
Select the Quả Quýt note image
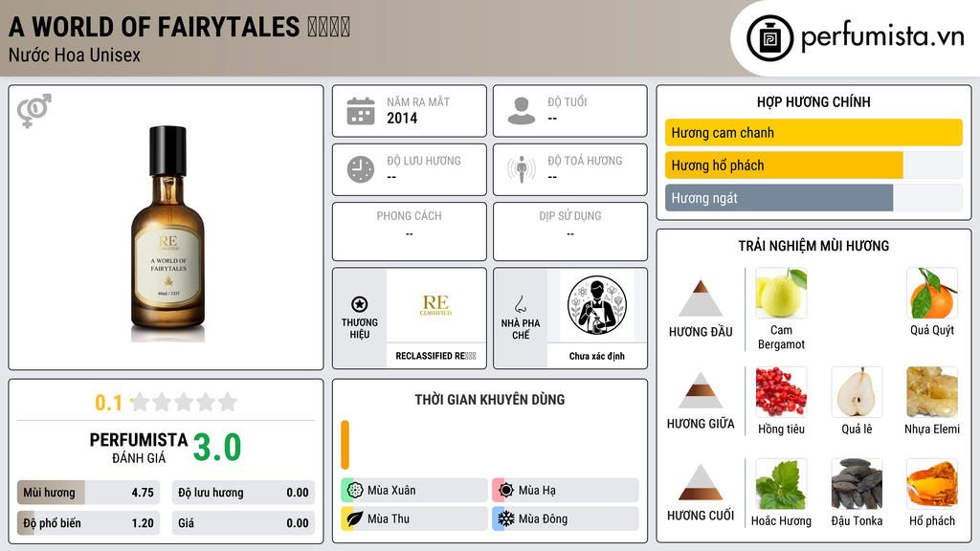(932, 293)
